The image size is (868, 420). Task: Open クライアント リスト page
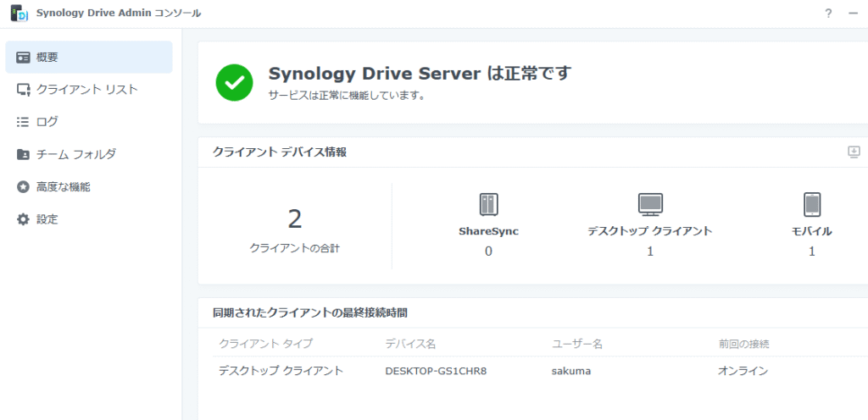click(88, 90)
